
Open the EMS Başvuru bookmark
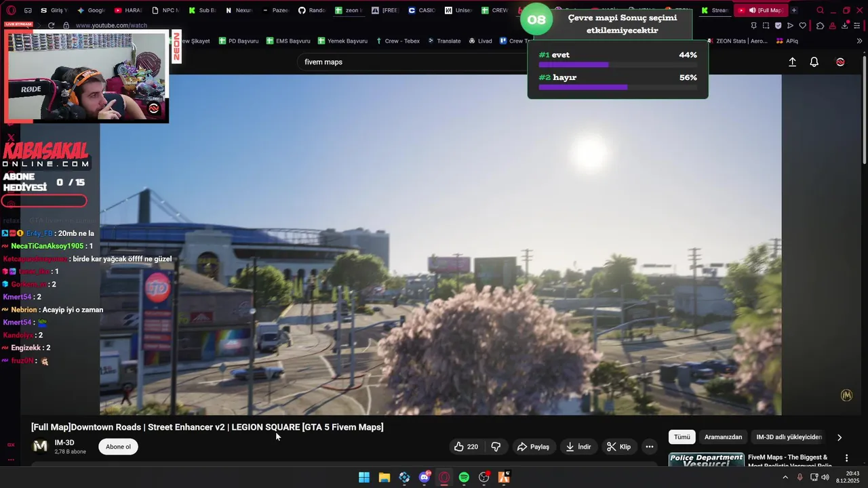[x=288, y=41]
